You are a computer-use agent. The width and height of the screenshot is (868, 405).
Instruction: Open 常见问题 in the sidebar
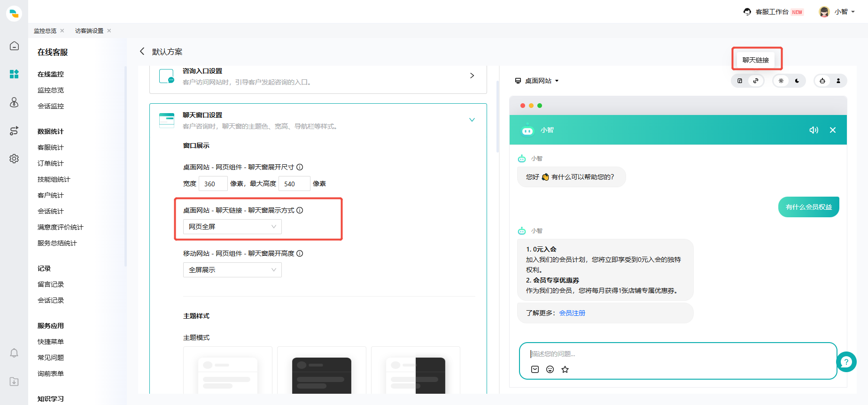pos(51,358)
